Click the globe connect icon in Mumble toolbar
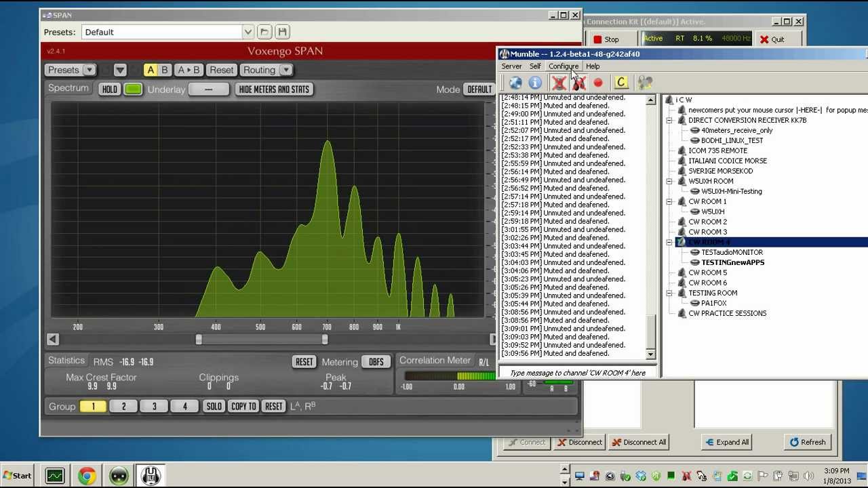 [515, 83]
